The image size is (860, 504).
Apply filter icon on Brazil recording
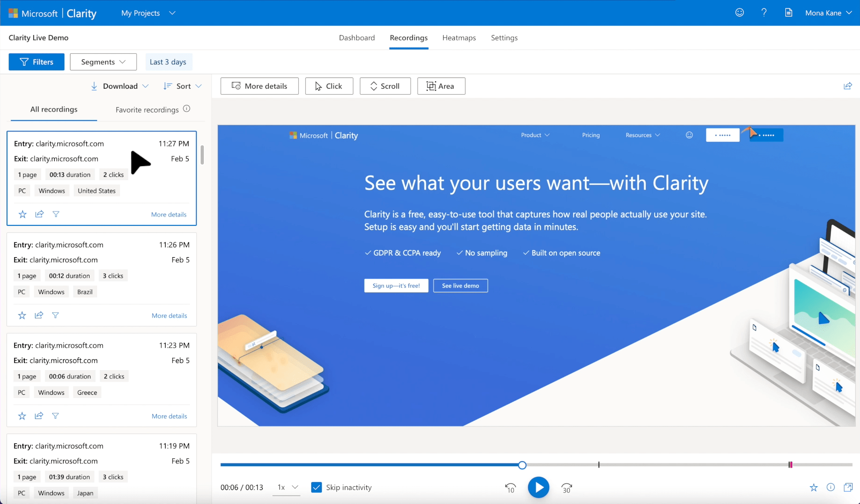tap(56, 315)
